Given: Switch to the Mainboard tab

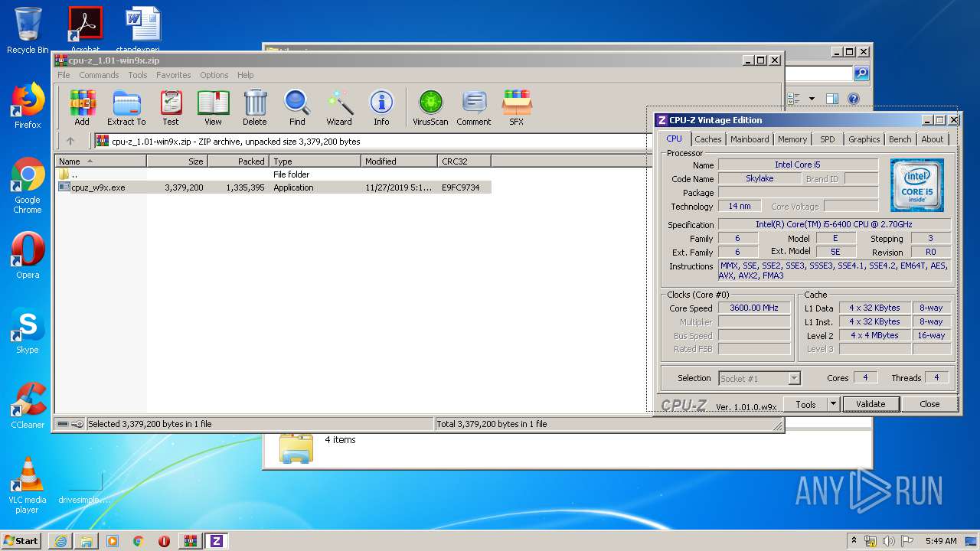Looking at the screenshot, I should click(x=750, y=139).
